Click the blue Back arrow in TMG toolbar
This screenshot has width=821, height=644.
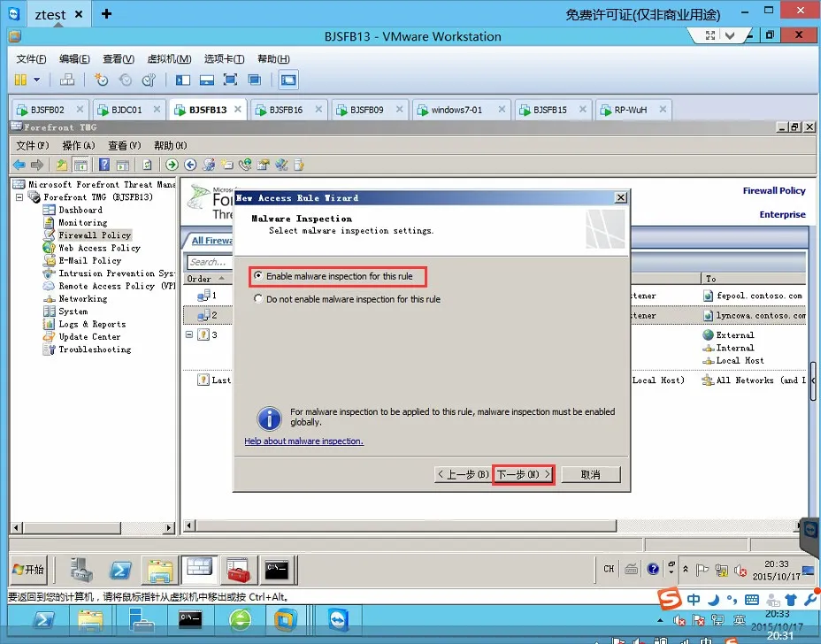tap(19, 165)
